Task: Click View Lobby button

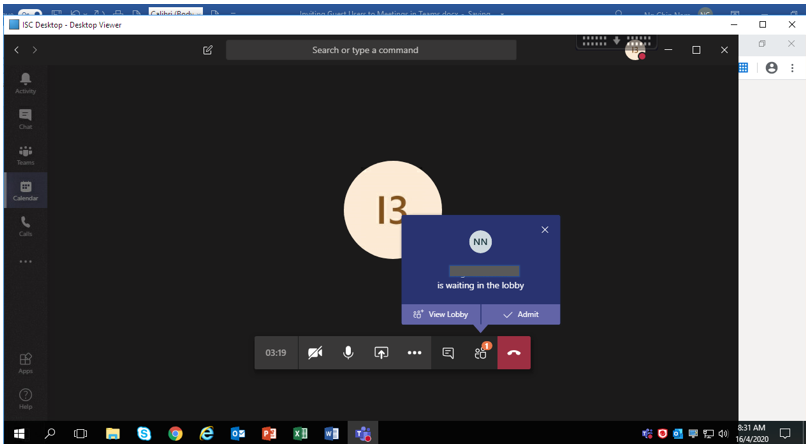Action: (441, 314)
